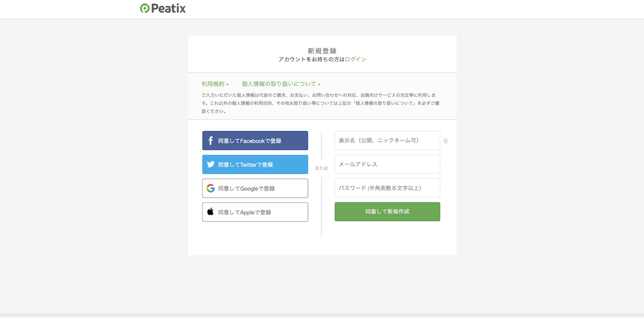The height and width of the screenshot is (318, 644).
Task: Click the green Peatix logo mark
Action: click(145, 9)
